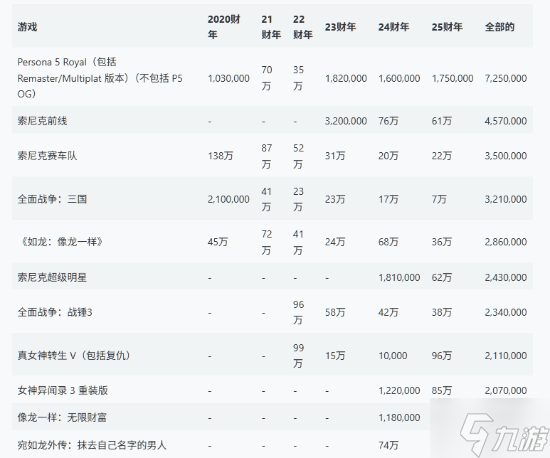Click the 1,820,000 value
This screenshot has width=550, height=458.
[346, 78]
